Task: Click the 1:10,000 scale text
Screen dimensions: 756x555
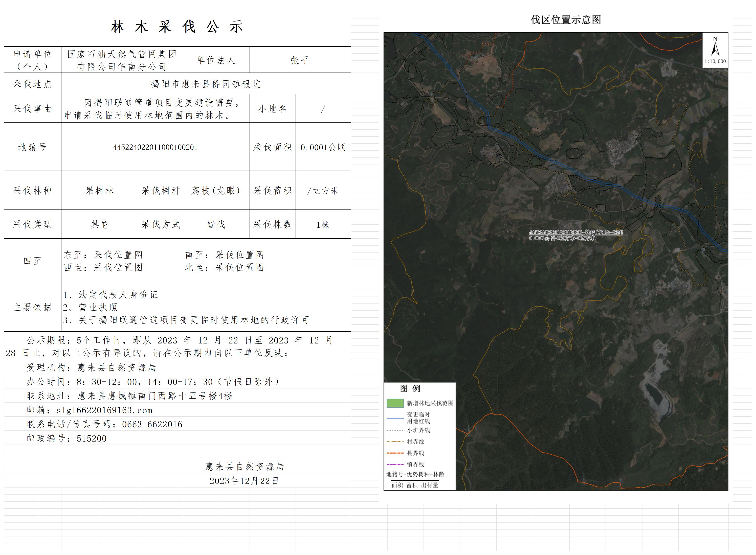Action: coord(715,61)
